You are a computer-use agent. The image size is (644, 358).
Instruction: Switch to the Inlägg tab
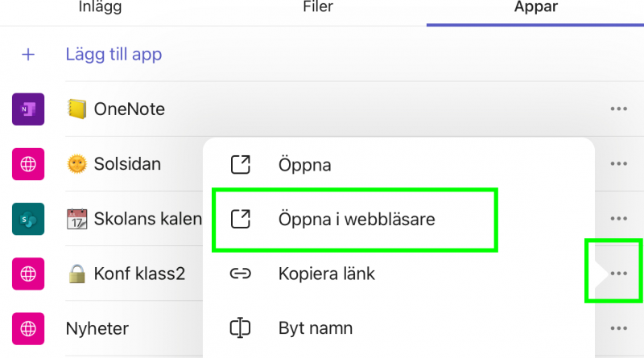click(100, 6)
